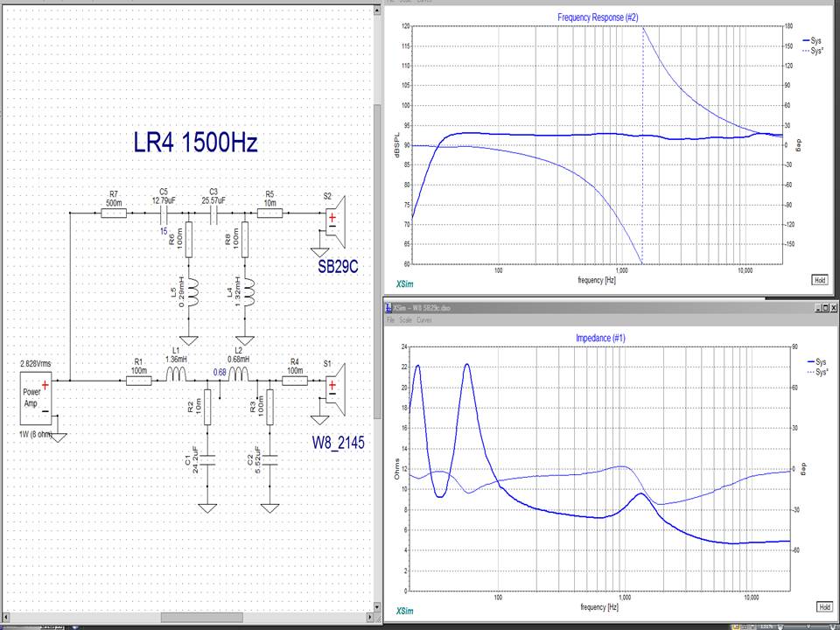Click the schematic vertical scrollbar down arrow
This screenshot has width=840, height=630.
click(x=377, y=607)
